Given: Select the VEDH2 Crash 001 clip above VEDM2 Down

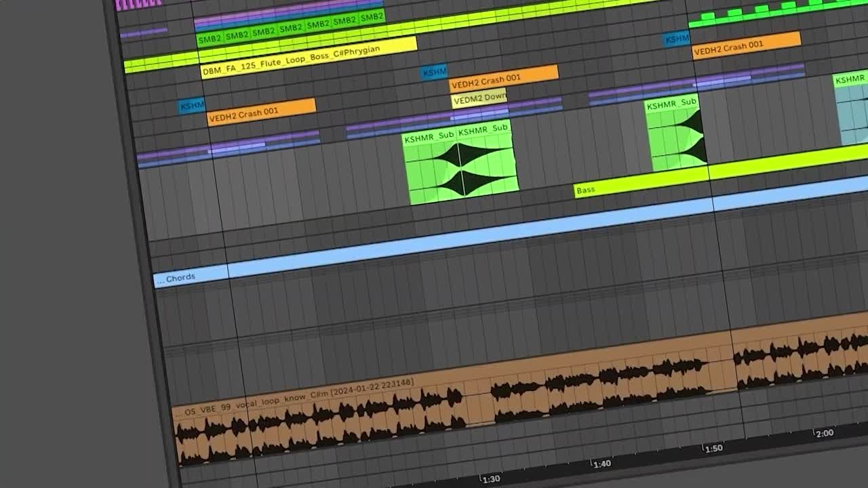Looking at the screenshot, I should pyautogui.click(x=504, y=79).
